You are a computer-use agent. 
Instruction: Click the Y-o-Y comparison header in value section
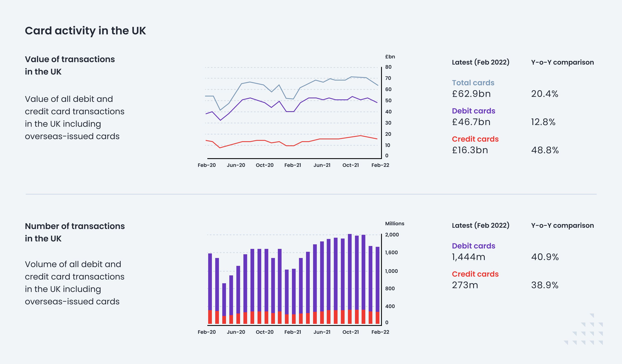click(562, 62)
